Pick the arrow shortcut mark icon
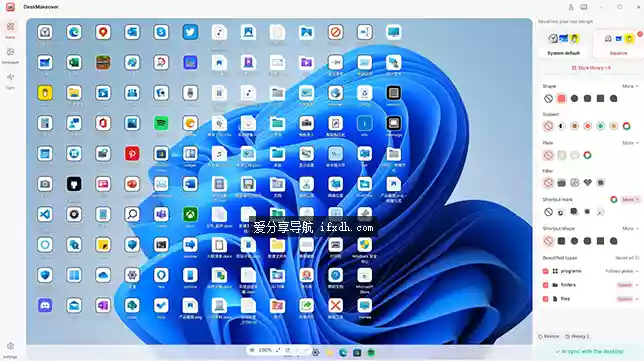The image size is (644, 361). [600, 212]
